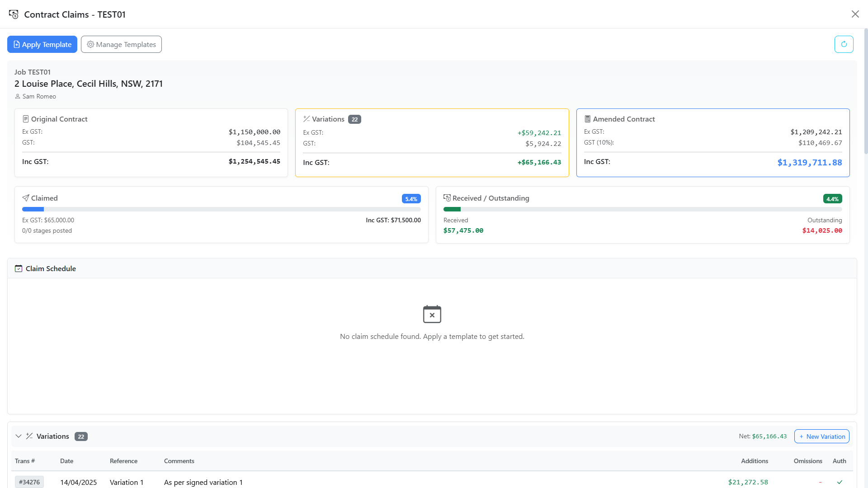868x488 pixels.
Task: Click the Claimed progress bar
Action: coord(221,209)
